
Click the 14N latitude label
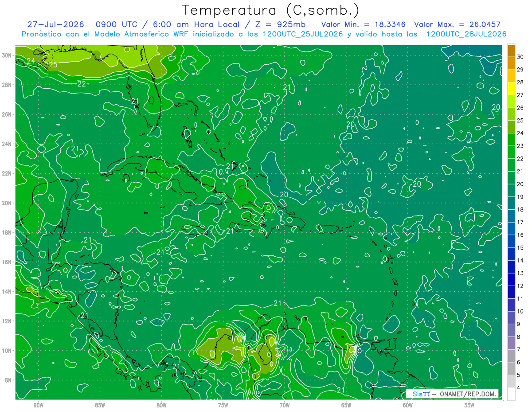click(7, 291)
